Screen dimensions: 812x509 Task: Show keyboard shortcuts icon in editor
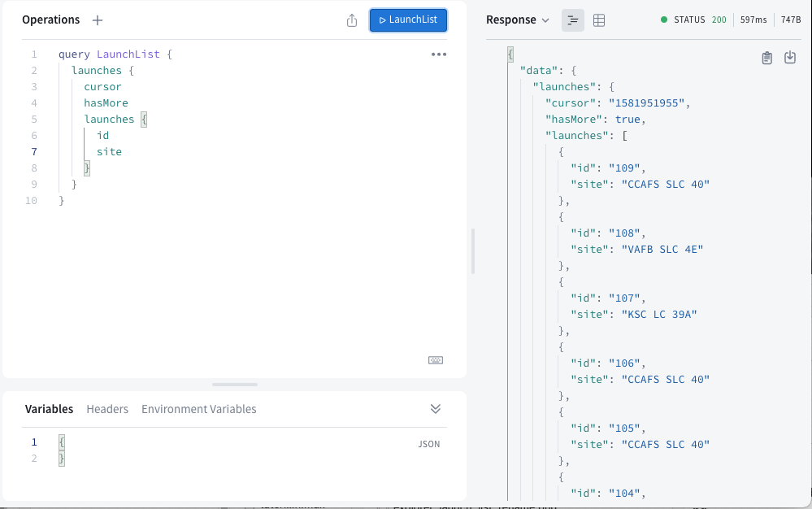(x=436, y=360)
